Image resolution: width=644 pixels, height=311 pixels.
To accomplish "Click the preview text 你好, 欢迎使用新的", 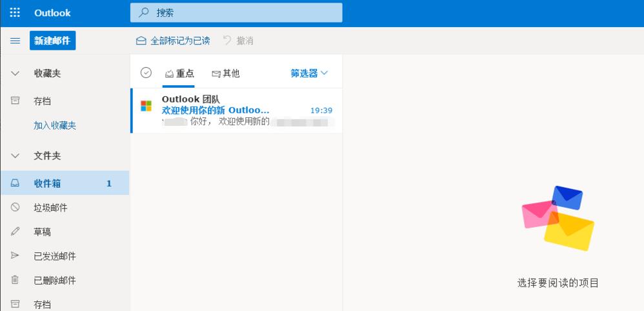I will [x=230, y=121].
